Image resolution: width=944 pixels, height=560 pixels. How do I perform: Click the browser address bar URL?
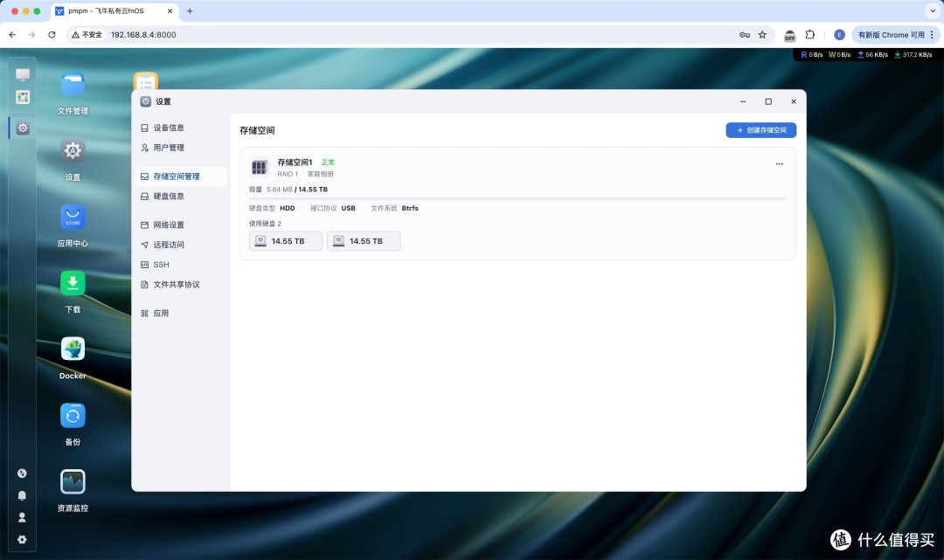tap(143, 35)
